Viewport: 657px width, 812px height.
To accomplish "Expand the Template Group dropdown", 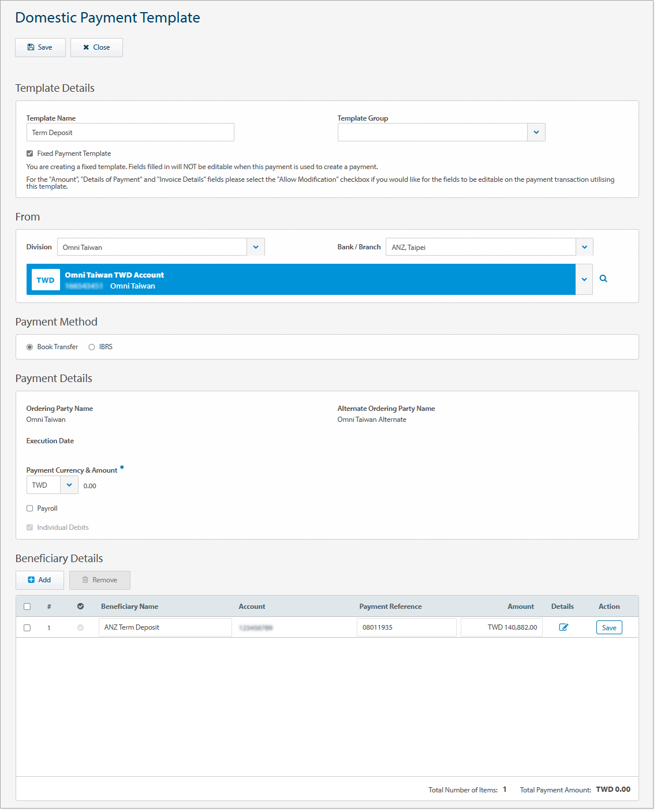I will [536, 132].
